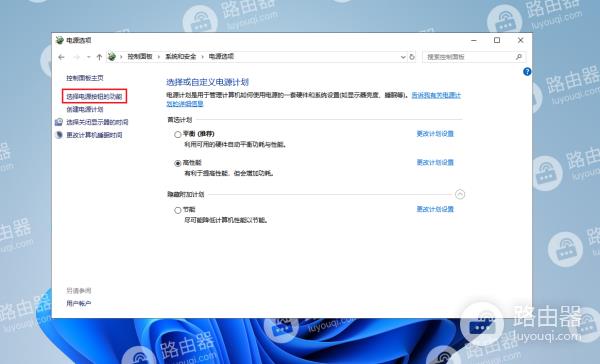Maximize the 电源选项 window
The width and height of the screenshot is (600, 364).
[497, 40]
